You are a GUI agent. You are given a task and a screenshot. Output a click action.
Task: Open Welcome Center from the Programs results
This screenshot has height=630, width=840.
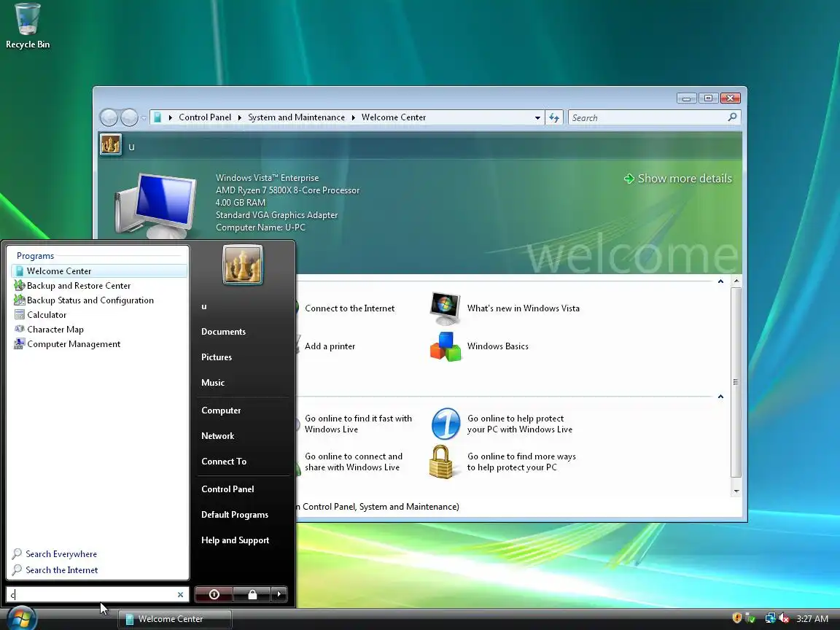click(99, 271)
